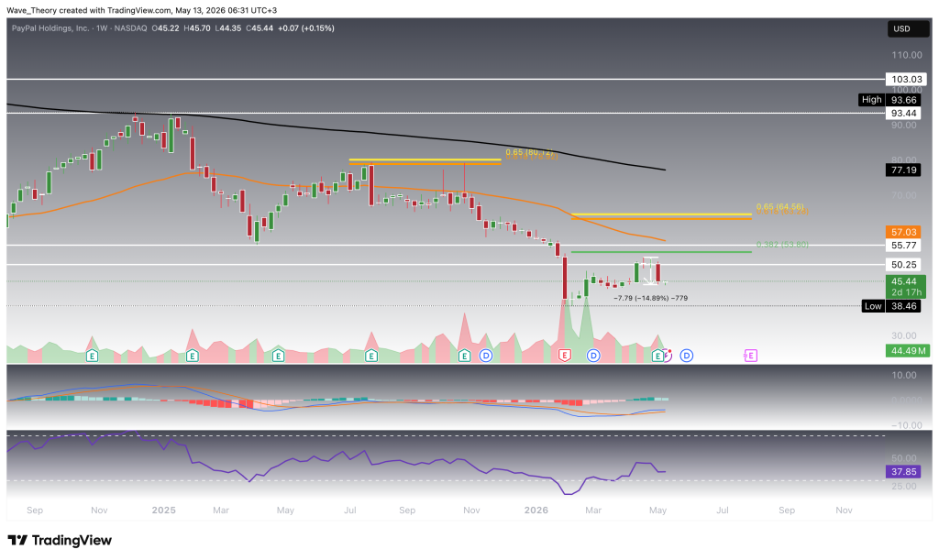The height and width of the screenshot is (560, 939).
Task: Click the dividend D marker in Mar 2026
Action: [x=593, y=356]
